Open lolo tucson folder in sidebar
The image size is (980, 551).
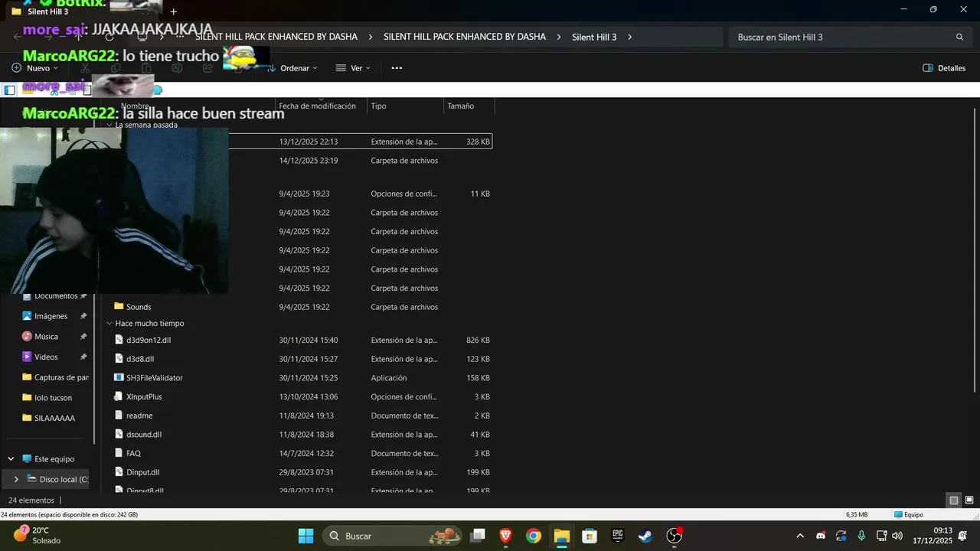coord(53,398)
